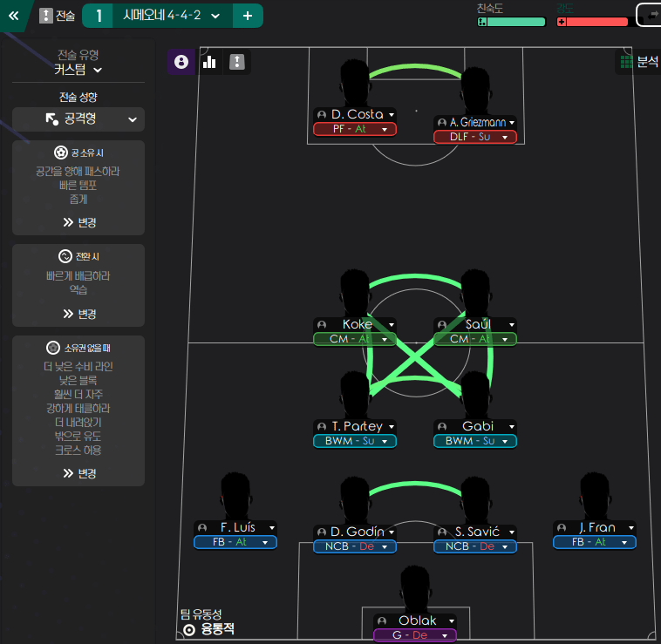This screenshot has width=661, height=644.
Task: Change 전환 시 transition instructions
Action: (x=79, y=314)
